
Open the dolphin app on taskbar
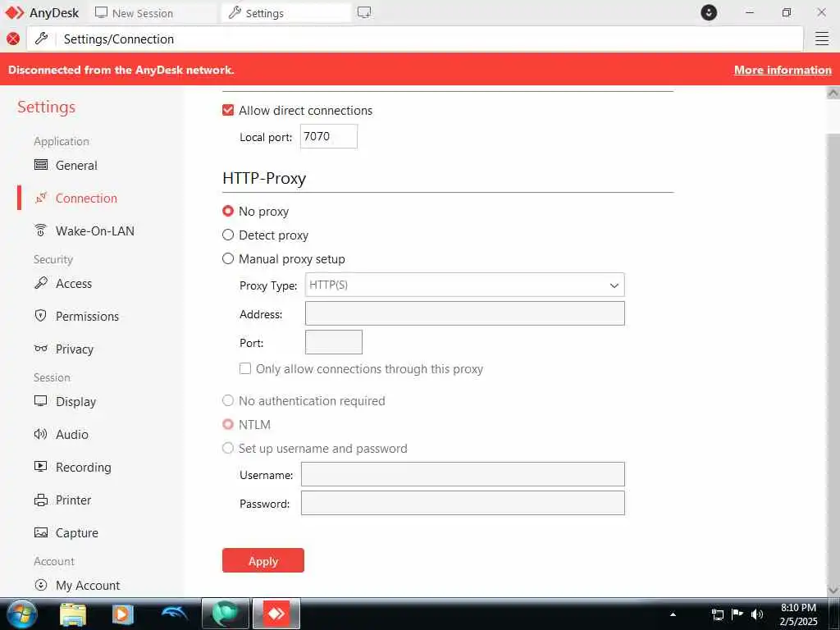tap(174, 614)
